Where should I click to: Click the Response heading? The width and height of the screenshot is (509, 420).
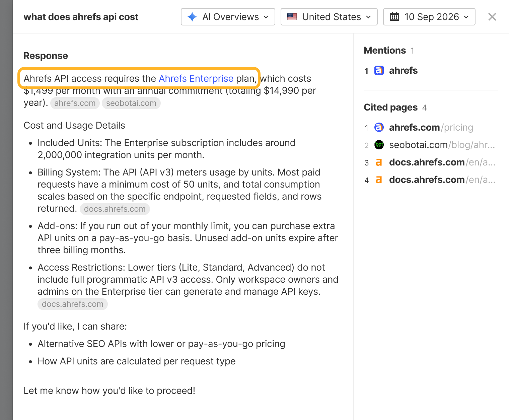[46, 56]
